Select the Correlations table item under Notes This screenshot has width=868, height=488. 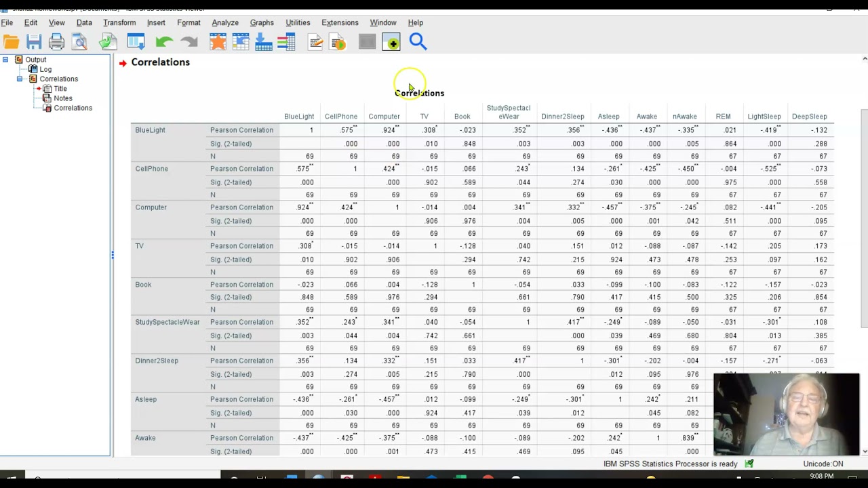click(73, 108)
